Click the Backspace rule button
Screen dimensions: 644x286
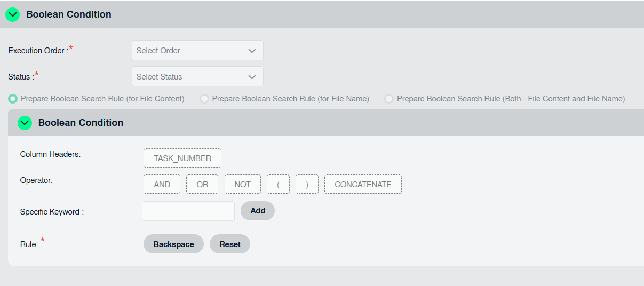[173, 244]
